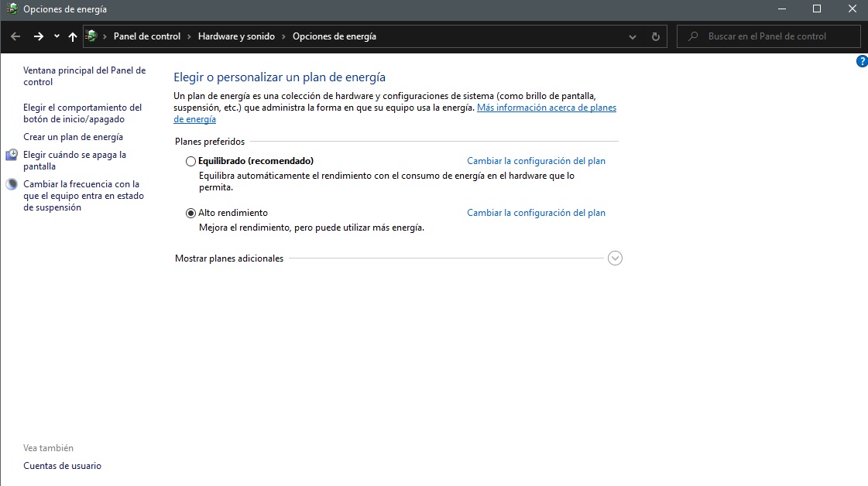Screen dimensions: 868x486
Task: Open Más información acerca de planes link
Action: 546,108
